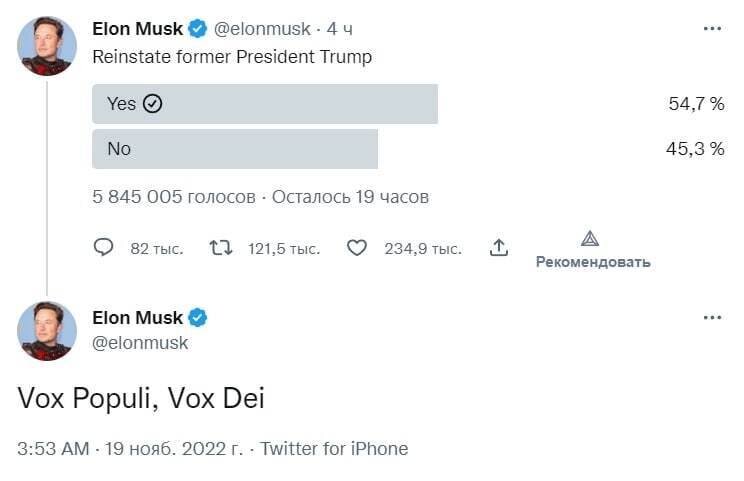Click Elon Musk name on poll tweet
Image resolution: width=744 pixels, height=481 pixels.
click(138, 29)
